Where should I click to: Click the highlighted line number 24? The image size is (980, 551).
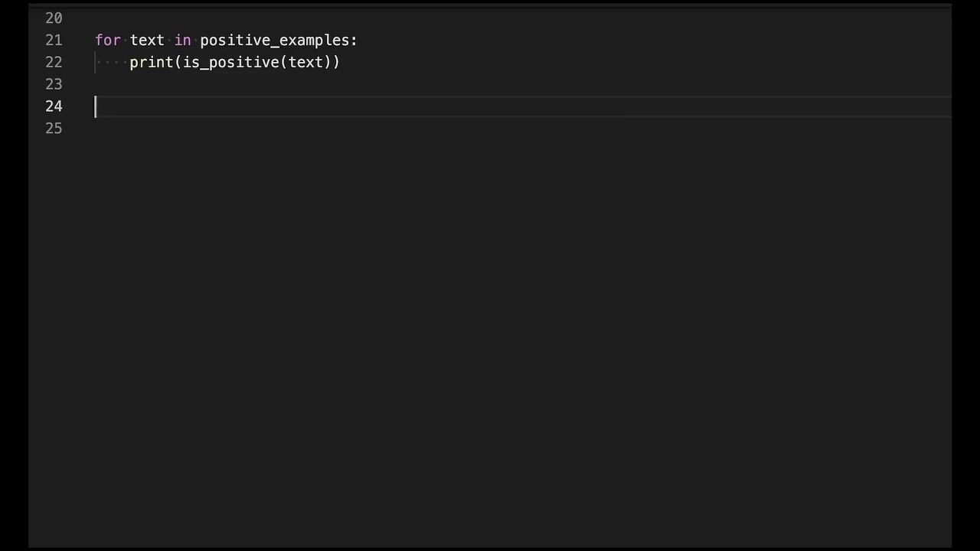click(54, 106)
